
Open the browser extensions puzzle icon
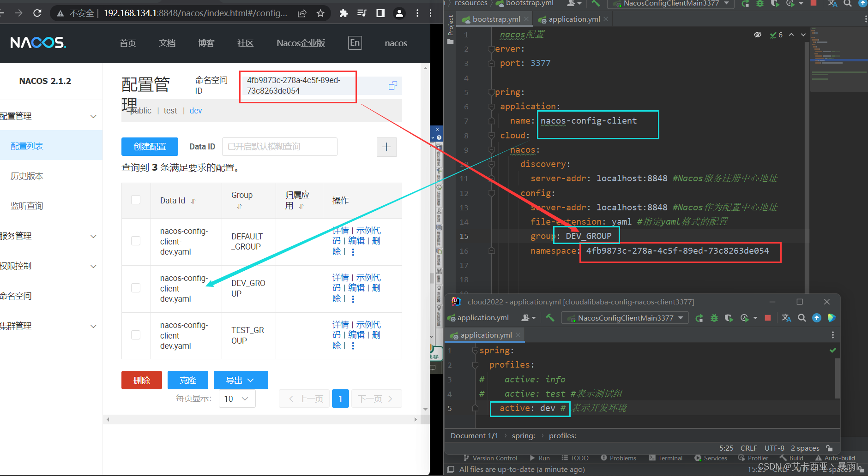[x=344, y=13]
